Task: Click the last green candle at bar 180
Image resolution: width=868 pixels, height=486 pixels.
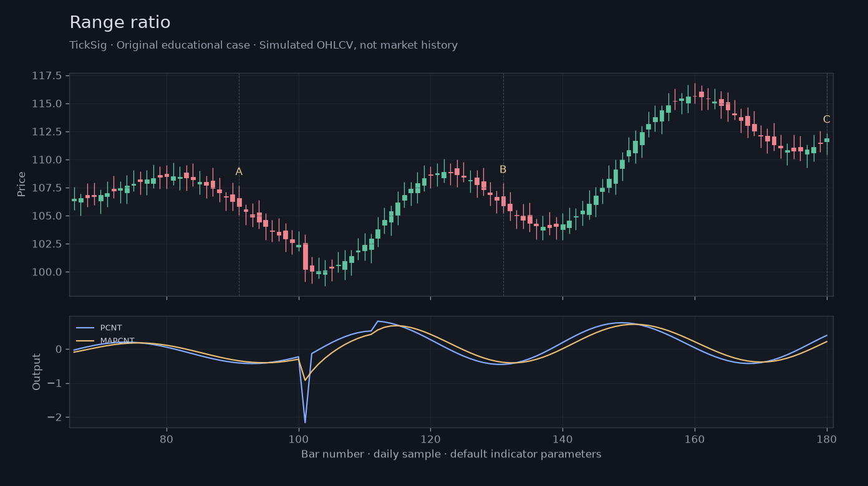Action: coord(827,140)
